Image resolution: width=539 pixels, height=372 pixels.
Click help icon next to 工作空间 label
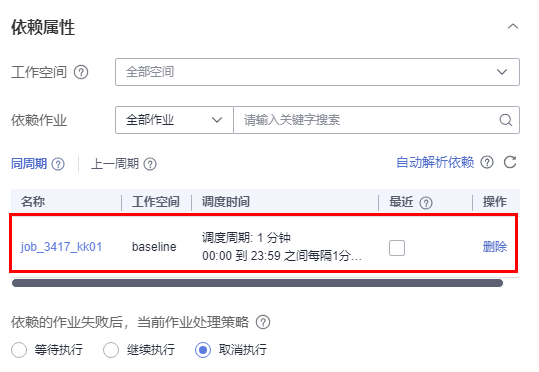(x=81, y=72)
